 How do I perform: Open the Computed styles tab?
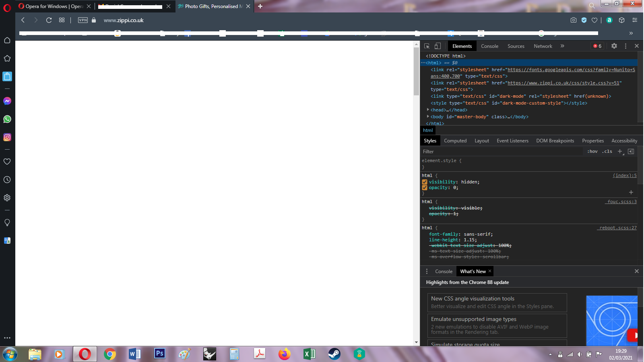point(455,141)
